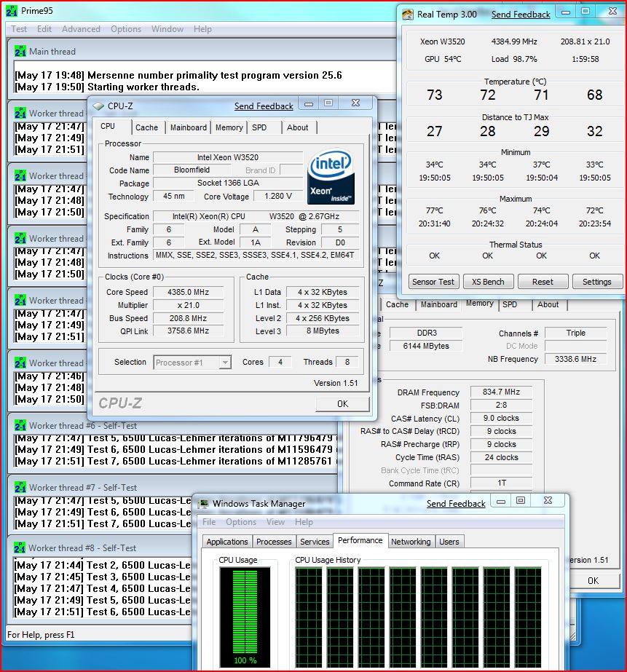
Task: Click Send Feedback link in Task Manager
Action: coord(456,504)
